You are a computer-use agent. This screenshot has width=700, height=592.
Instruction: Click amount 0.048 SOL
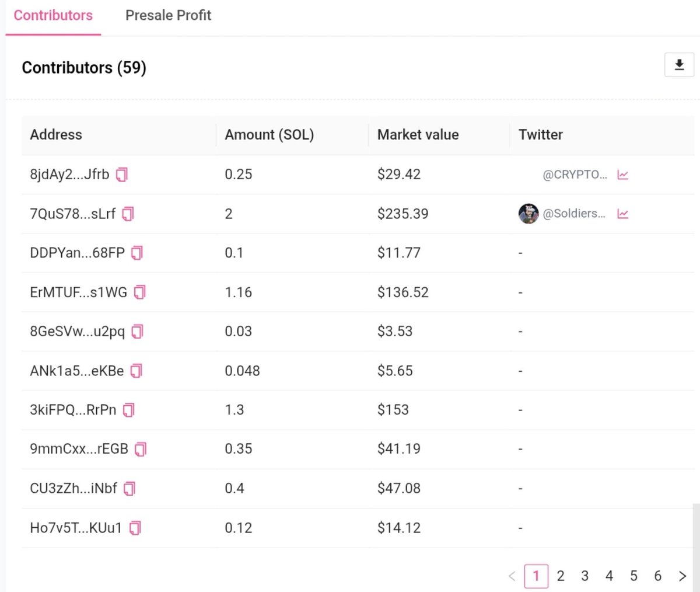click(243, 371)
